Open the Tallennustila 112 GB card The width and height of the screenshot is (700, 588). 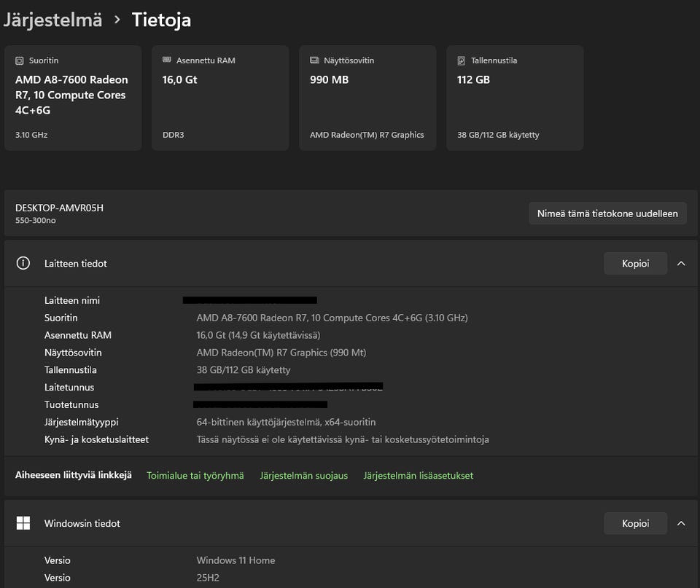(515, 98)
